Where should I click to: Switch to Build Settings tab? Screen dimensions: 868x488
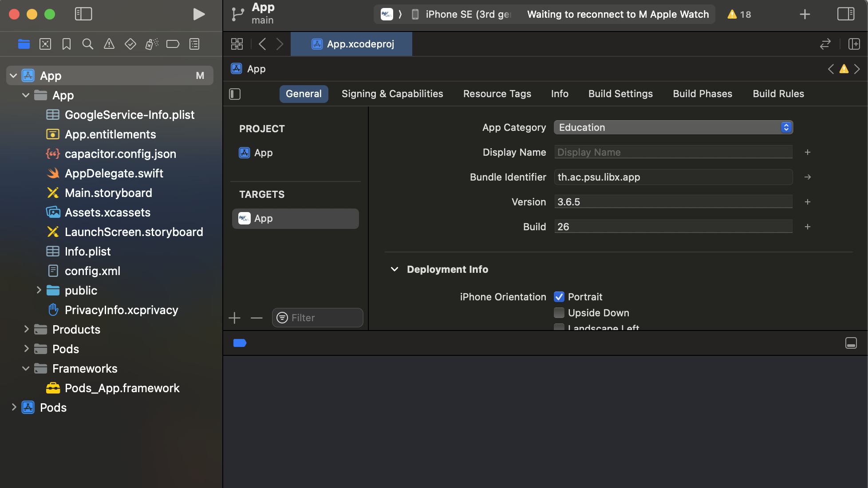click(620, 94)
